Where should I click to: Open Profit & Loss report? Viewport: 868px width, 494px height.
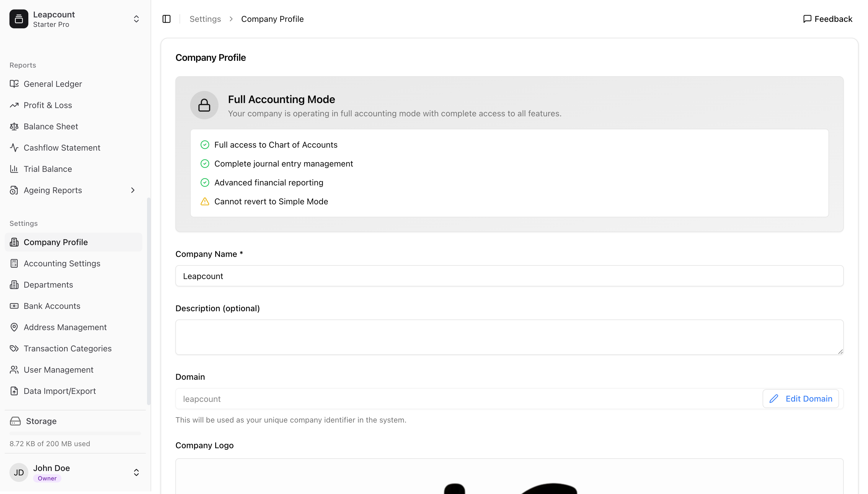pos(73,105)
